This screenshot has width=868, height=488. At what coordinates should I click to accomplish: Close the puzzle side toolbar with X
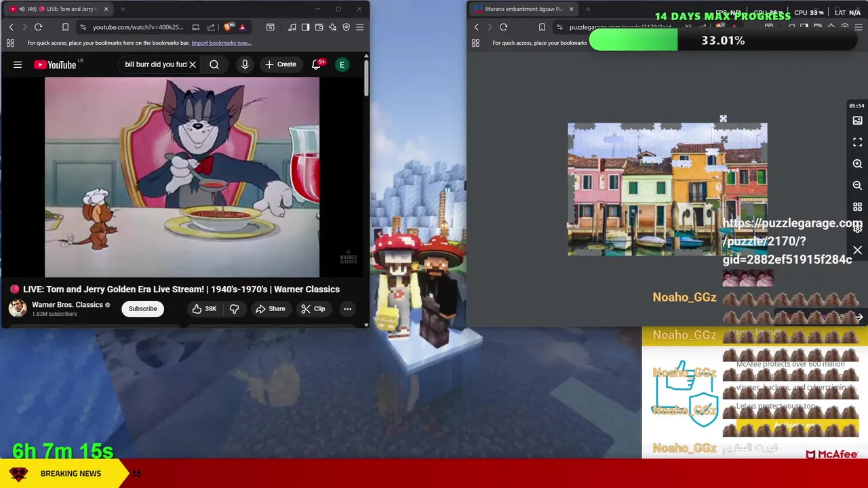pos(857,251)
